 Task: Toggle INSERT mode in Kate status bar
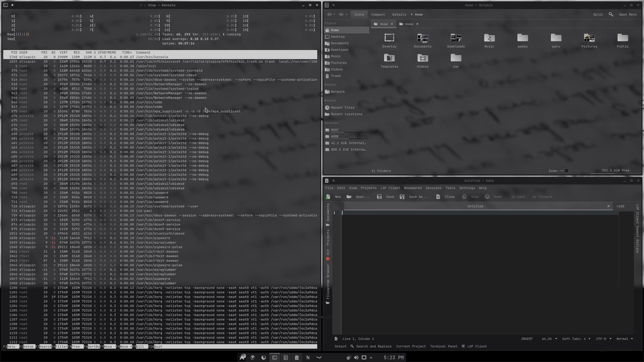point(527,339)
